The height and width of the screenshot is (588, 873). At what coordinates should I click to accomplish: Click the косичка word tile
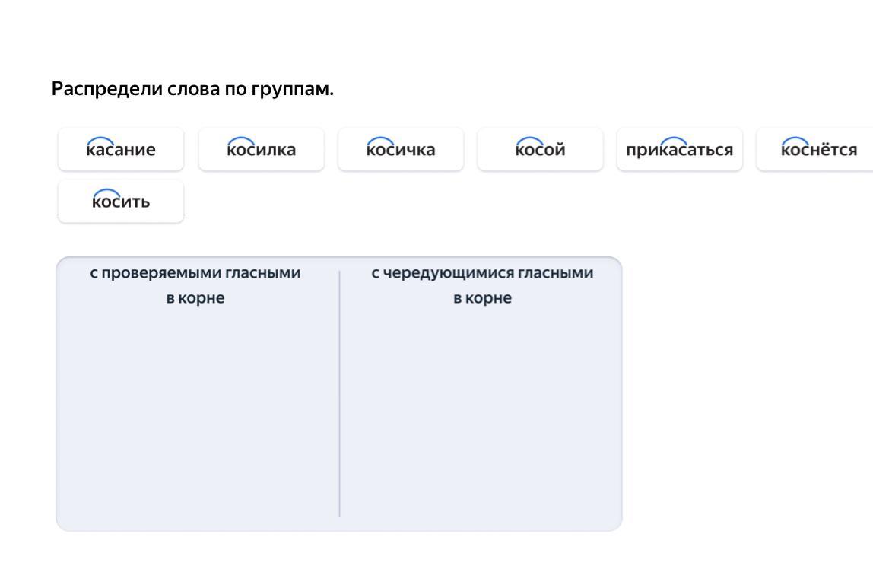coord(401,149)
